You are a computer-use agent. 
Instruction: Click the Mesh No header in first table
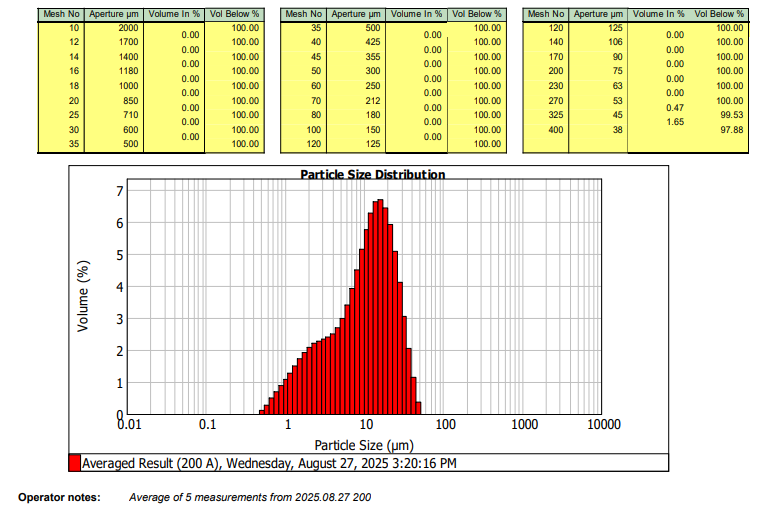point(60,15)
